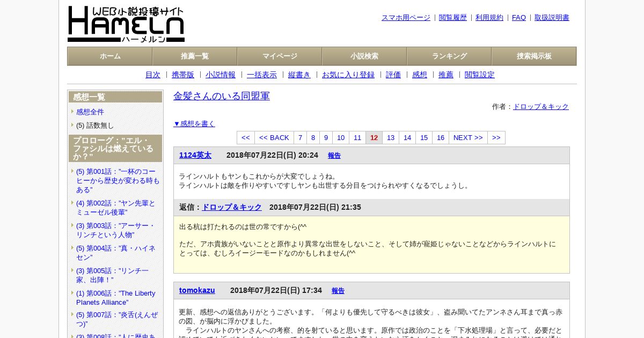Select 一括表示 in the sub menu
The image size is (644, 338).
(262, 75)
